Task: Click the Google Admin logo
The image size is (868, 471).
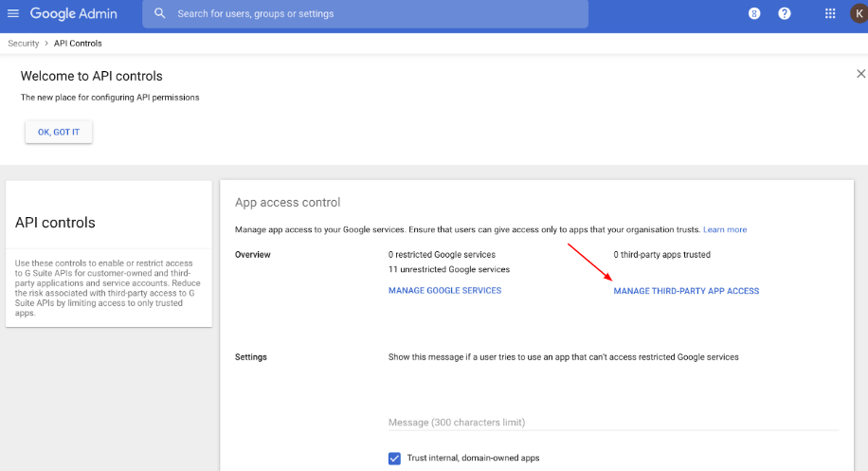Action: (x=74, y=14)
